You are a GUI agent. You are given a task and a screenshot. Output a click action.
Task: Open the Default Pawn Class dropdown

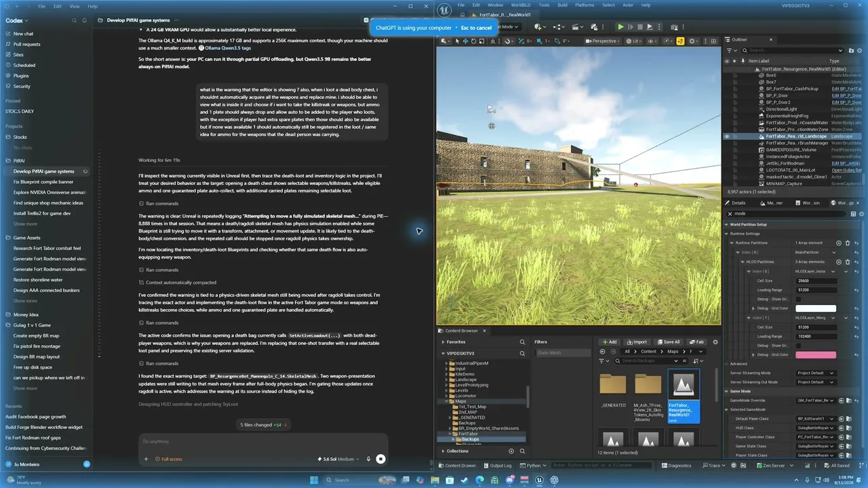(816, 419)
